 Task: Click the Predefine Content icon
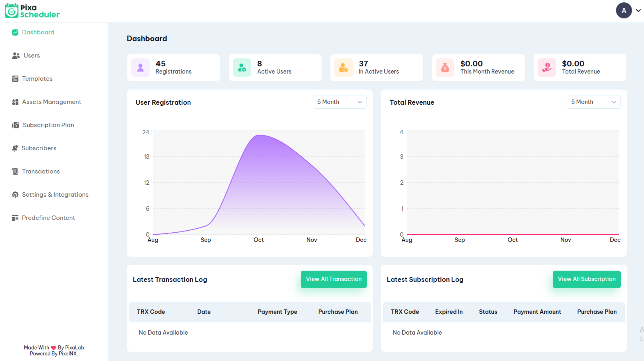click(x=15, y=218)
